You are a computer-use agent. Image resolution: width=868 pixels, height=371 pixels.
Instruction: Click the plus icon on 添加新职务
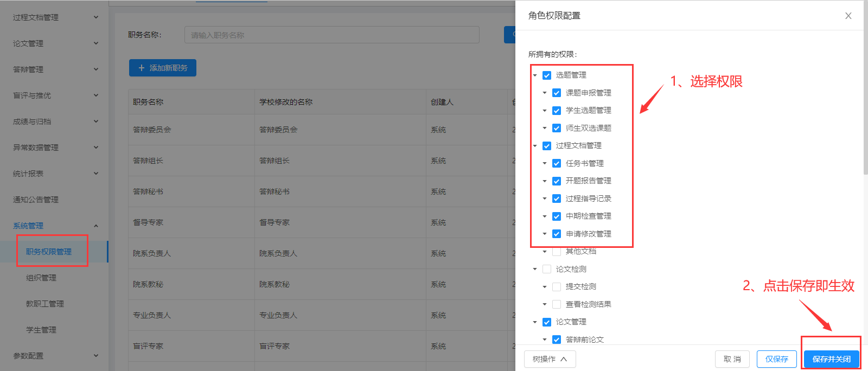142,68
